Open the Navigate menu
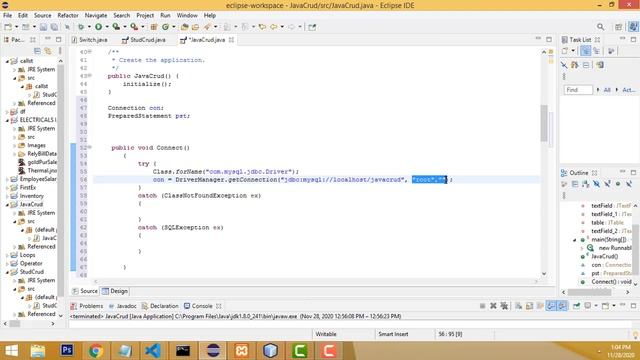640x360 pixels. click(96, 16)
